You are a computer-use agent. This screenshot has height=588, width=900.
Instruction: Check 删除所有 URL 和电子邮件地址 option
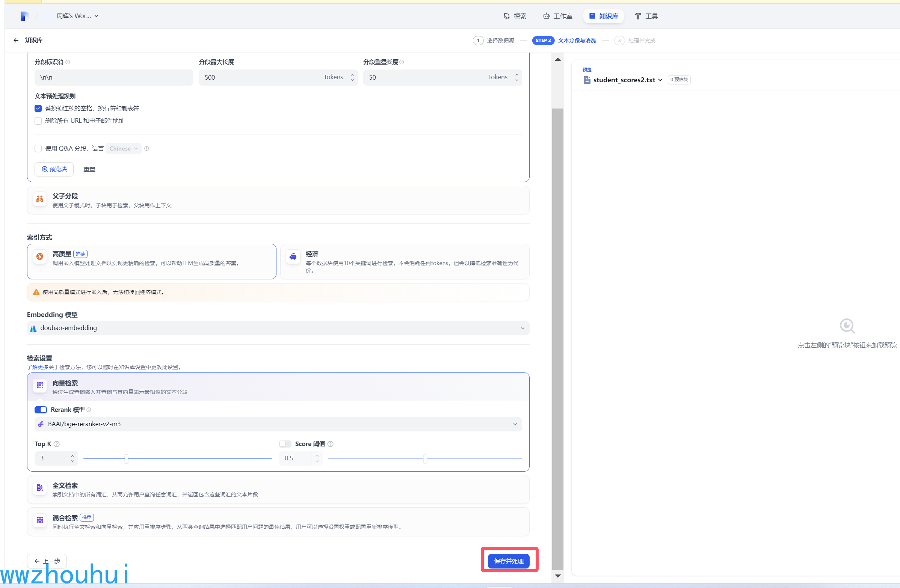click(38, 121)
